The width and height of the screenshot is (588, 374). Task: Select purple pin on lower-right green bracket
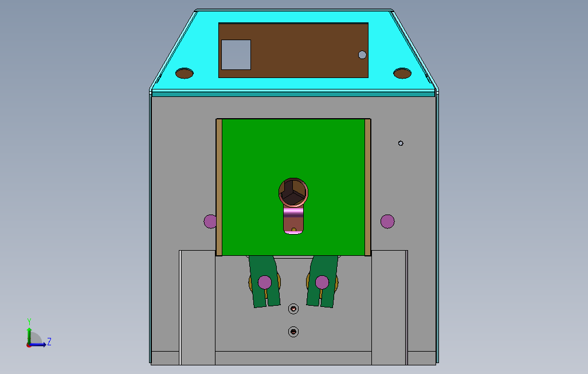pos(322,282)
